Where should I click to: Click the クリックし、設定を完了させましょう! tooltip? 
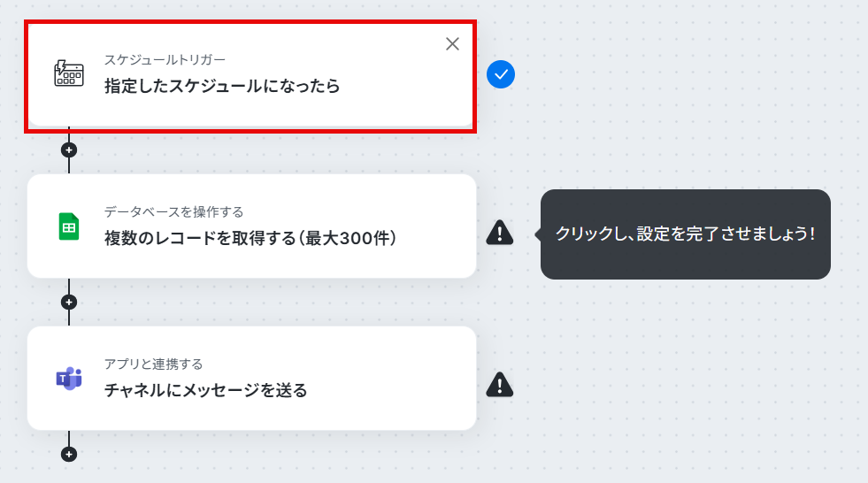click(x=686, y=234)
